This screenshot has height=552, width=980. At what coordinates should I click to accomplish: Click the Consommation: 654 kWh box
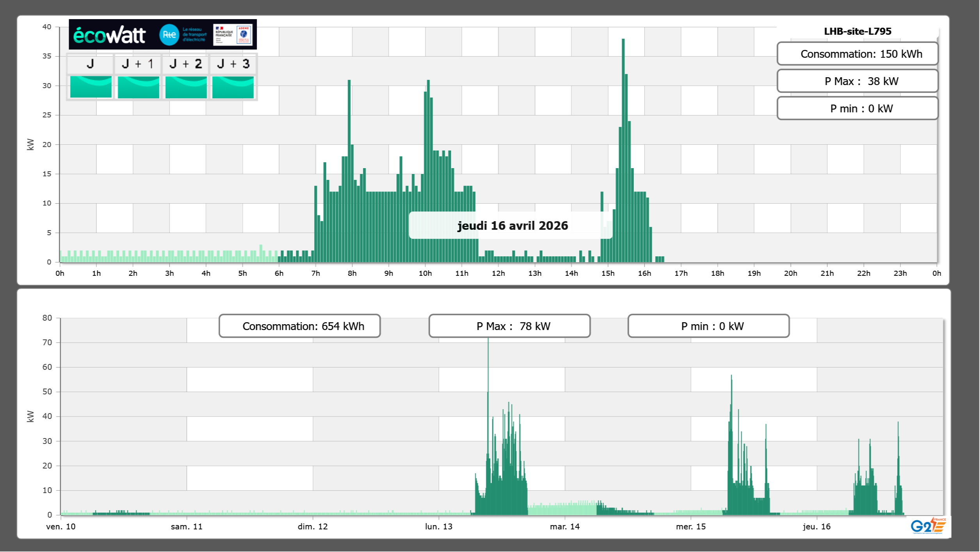point(299,326)
